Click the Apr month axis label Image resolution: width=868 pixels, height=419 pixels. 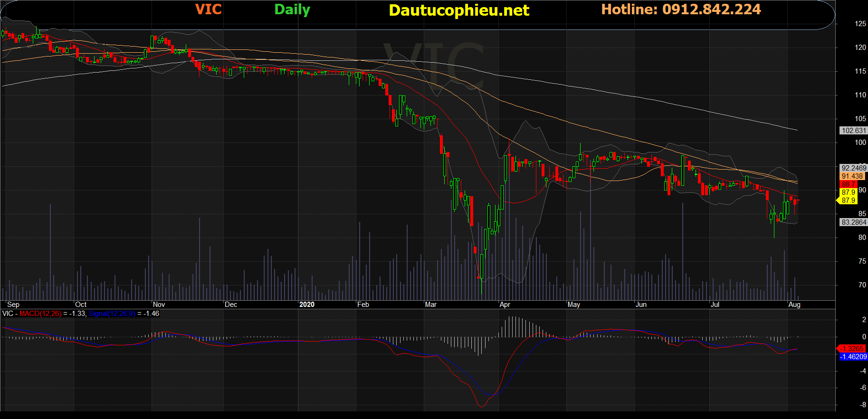505,305
